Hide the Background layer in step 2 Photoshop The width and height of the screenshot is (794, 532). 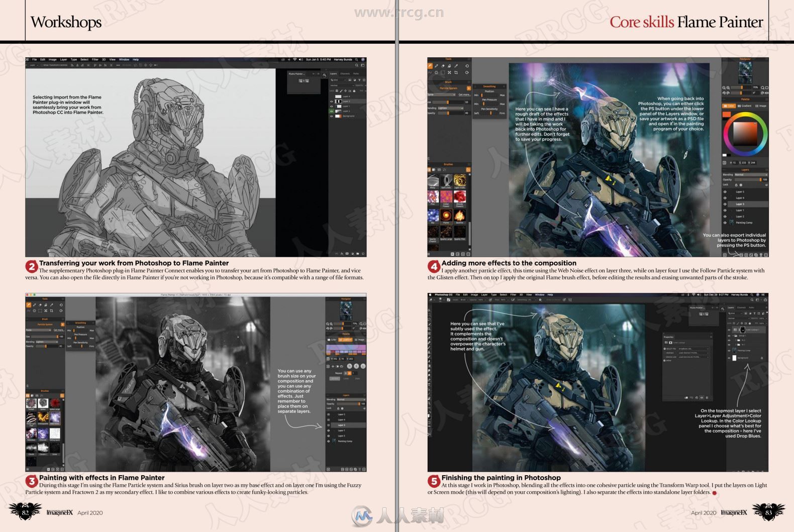click(x=331, y=116)
